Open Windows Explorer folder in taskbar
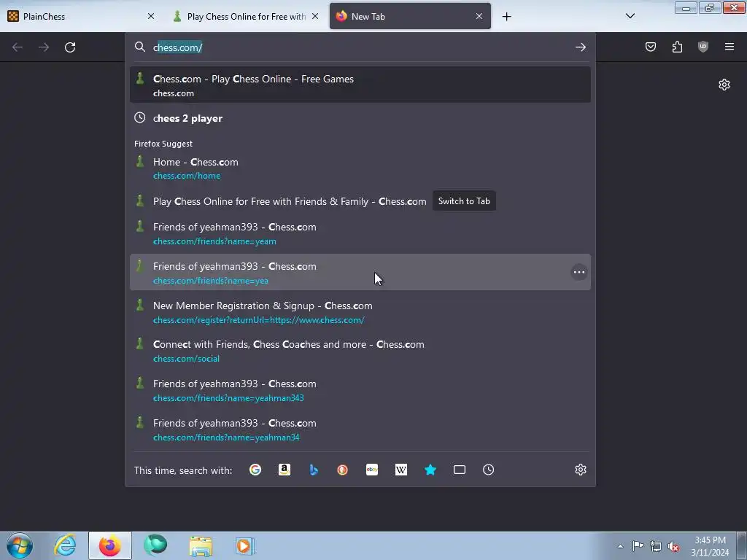Screen dimensions: 747x560 click(201, 545)
